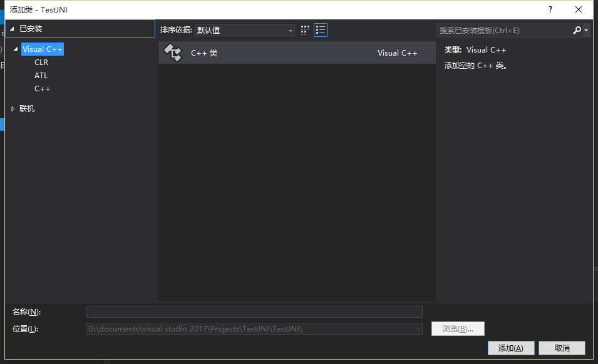Image resolution: width=598 pixels, height=364 pixels.
Task: Click the 名称 name input field
Action: pos(254,311)
